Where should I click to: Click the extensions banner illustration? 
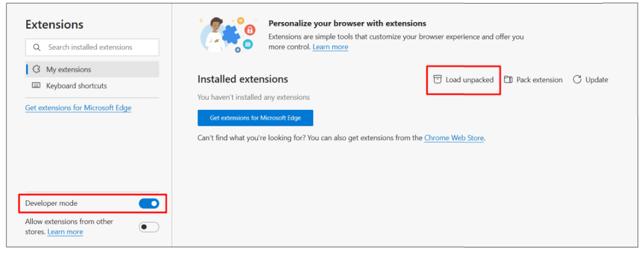(227, 33)
